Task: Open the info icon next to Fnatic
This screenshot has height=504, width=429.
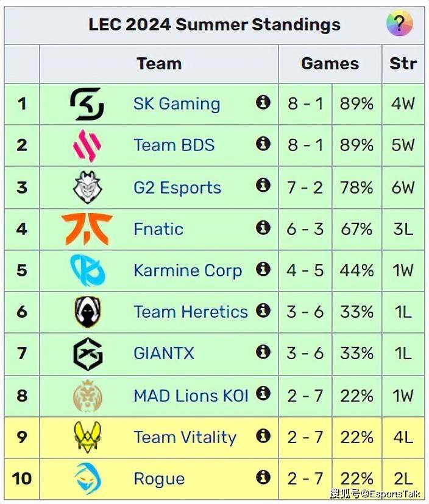Action: (x=263, y=228)
